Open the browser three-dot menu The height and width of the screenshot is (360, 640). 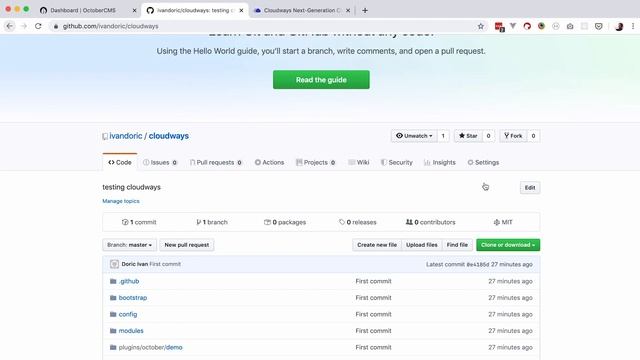pos(633,26)
